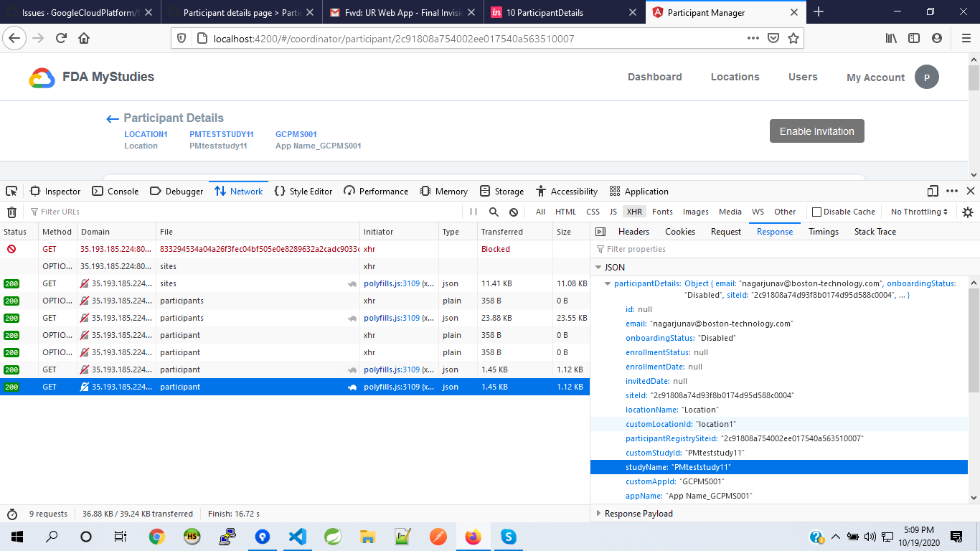980x551 pixels.
Task: Select the All request filter
Action: [540, 212]
